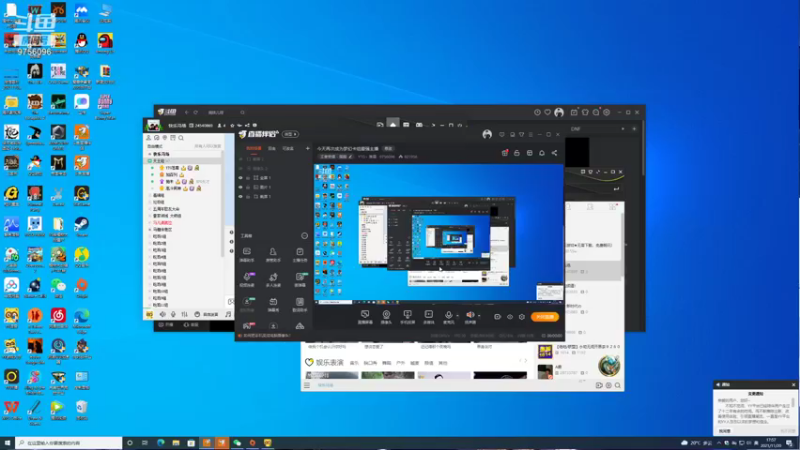Toggle lock on the third source row

(248, 178)
